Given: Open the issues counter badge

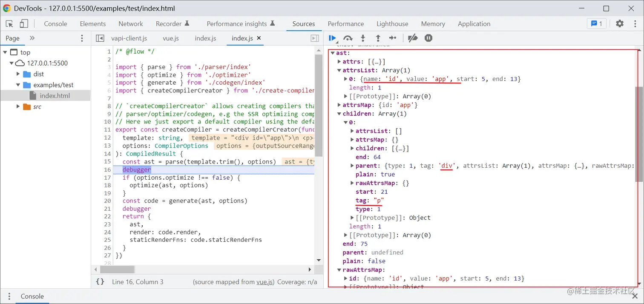Looking at the screenshot, I should [597, 24].
